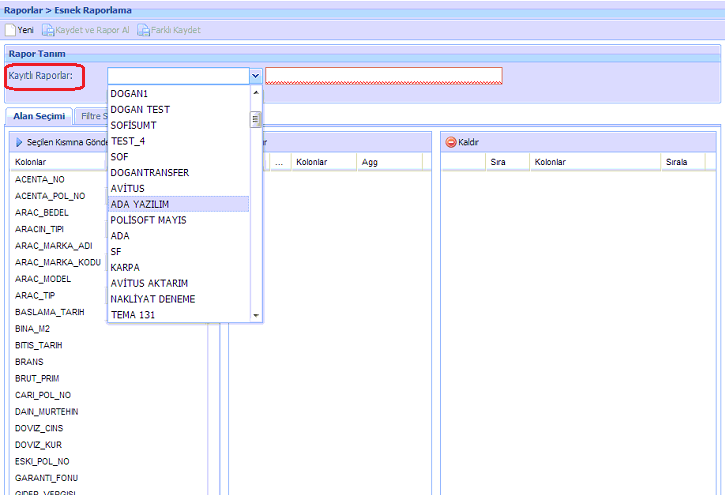Screen dimensions: 725x495
Task: Click the Seçilen Kısmına Gönder arrow icon
Action: tap(19, 142)
